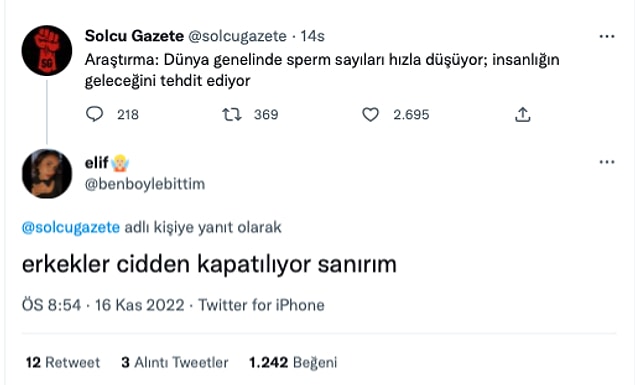The width and height of the screenshot is (635, 385).
Task: View elif's profile picture
Action: click(x=47, y=173)
